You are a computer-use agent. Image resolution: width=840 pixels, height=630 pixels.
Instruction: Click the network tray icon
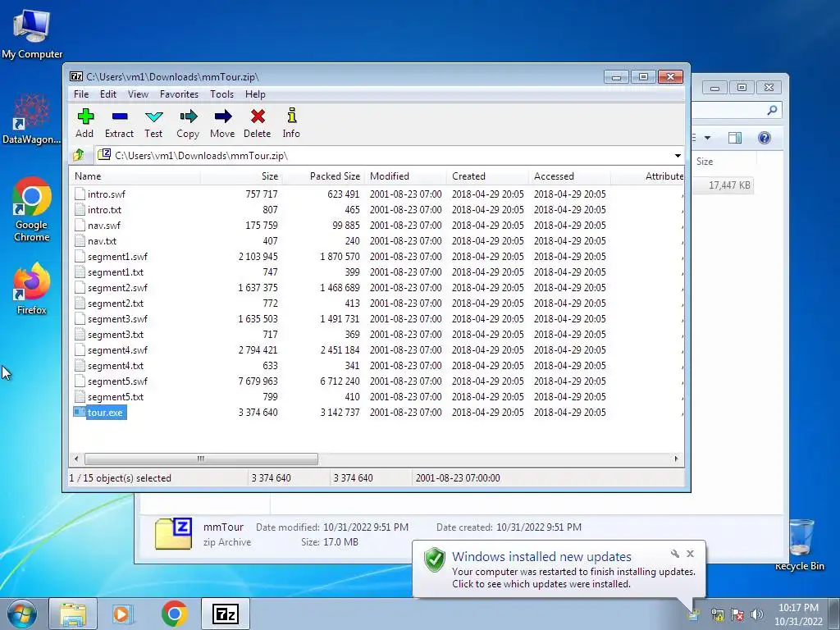tap(718, 614)
